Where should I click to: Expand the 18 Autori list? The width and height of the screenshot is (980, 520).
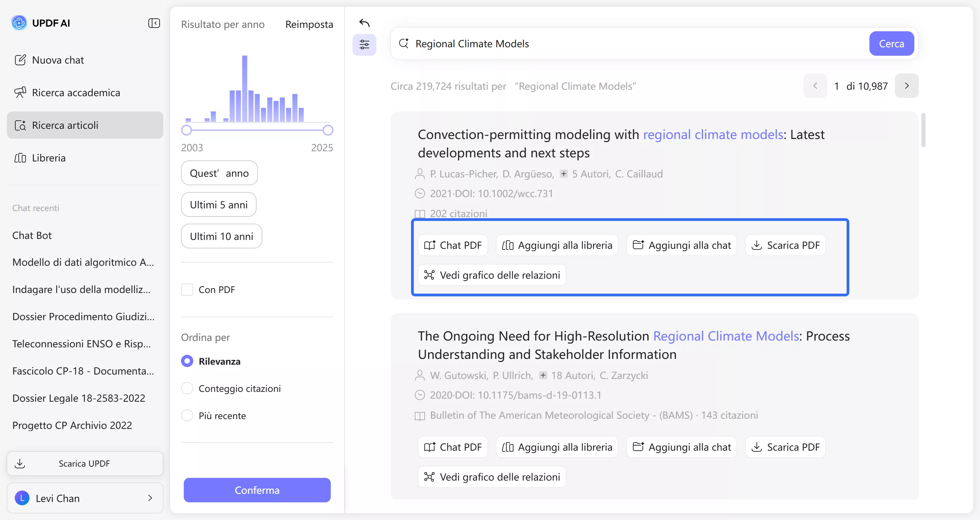[x=543, y=375]
